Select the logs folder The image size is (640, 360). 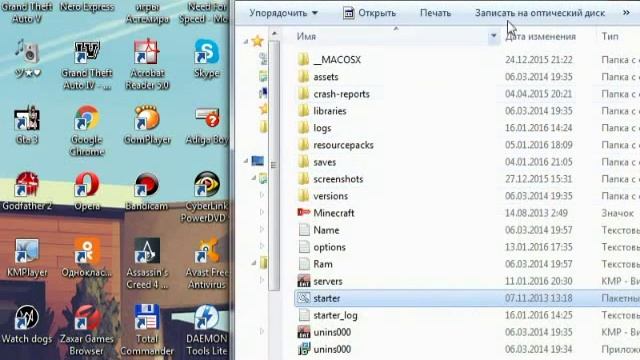(314, 128)
